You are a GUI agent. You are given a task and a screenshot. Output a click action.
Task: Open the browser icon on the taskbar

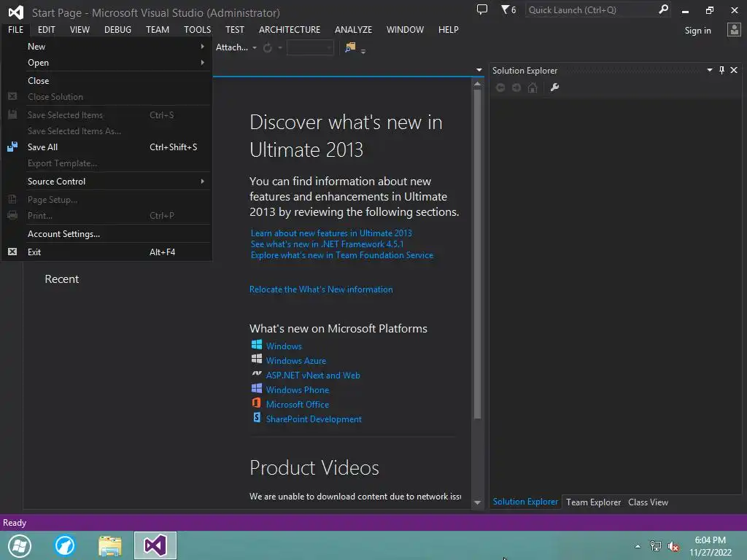point(65,545)
